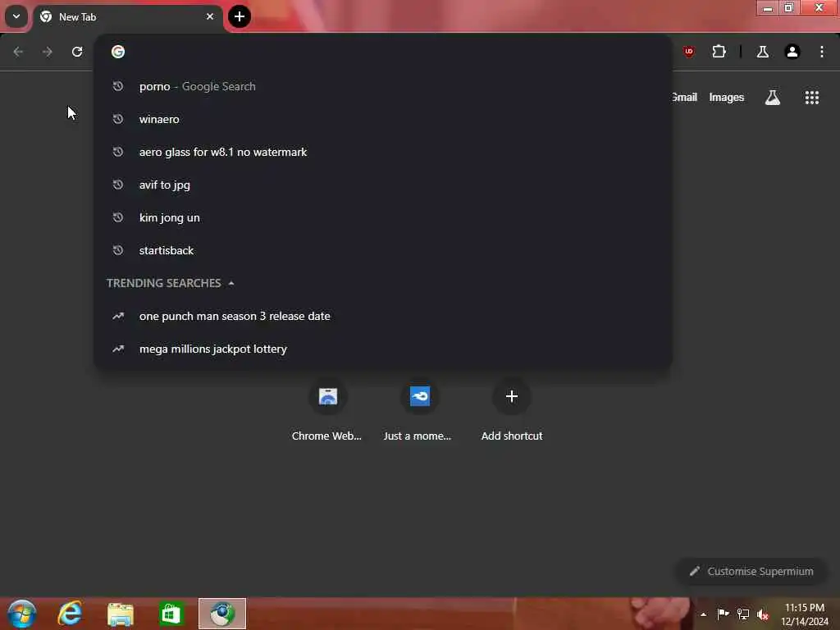
Task: Go back to previous page
Action: coord(18,52)
